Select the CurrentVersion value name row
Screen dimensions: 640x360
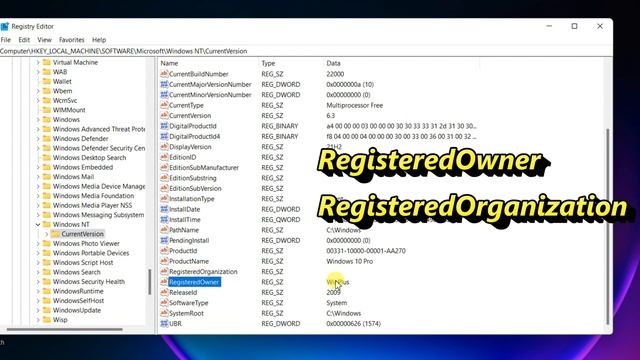click(190, 116)
